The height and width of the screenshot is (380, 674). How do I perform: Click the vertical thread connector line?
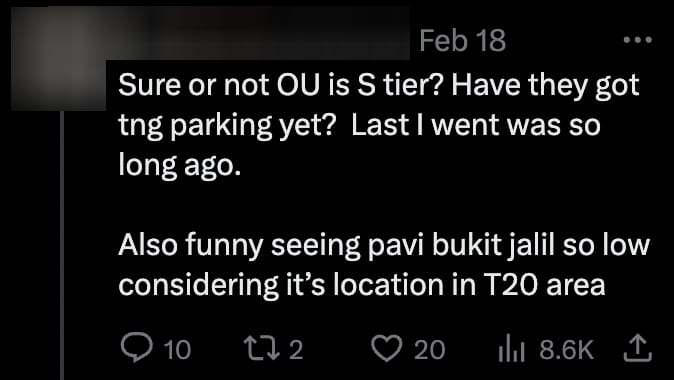[62, 245]
